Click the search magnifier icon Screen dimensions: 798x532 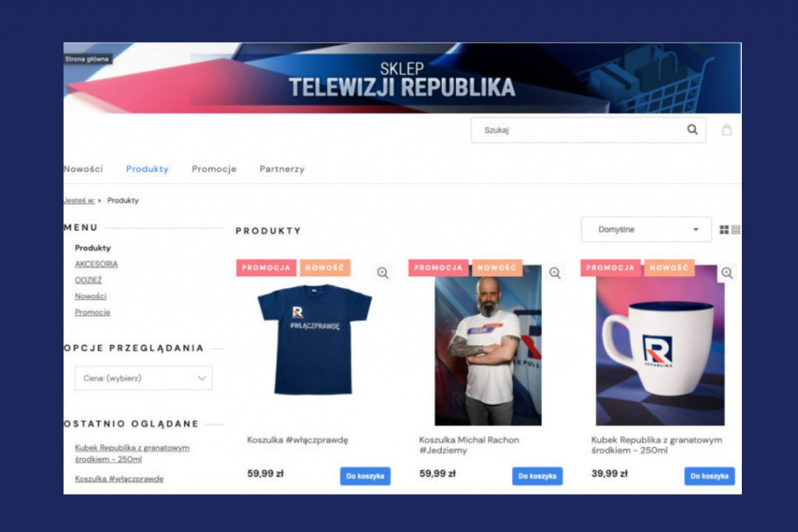click(x=692, y=130)
